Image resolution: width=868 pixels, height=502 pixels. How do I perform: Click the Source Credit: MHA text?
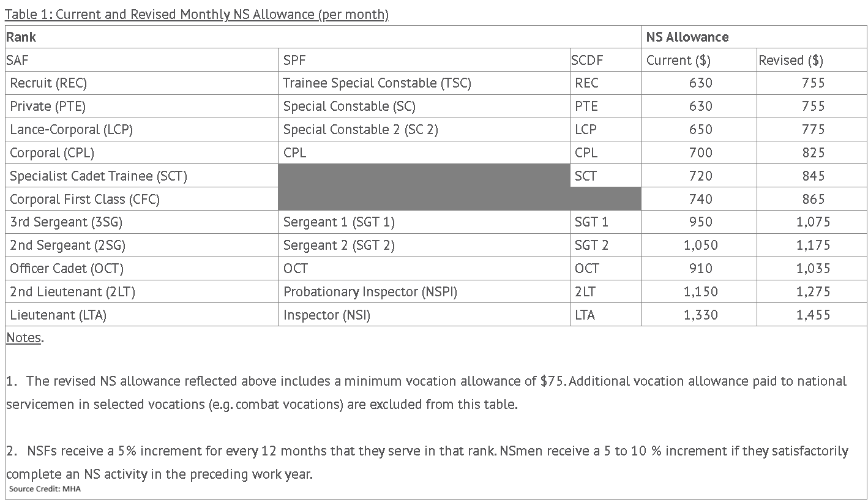(45, 489)
